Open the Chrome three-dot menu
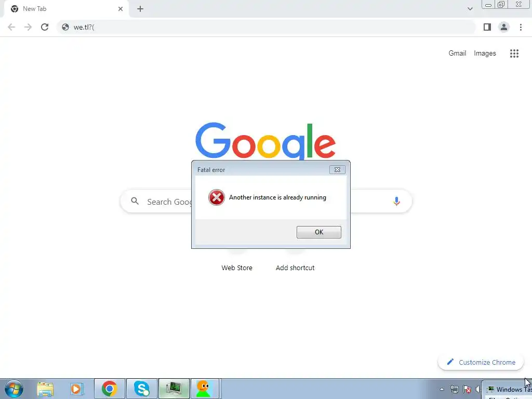The height and width of the screenshot is (399, 532). (x=521, y=27)
